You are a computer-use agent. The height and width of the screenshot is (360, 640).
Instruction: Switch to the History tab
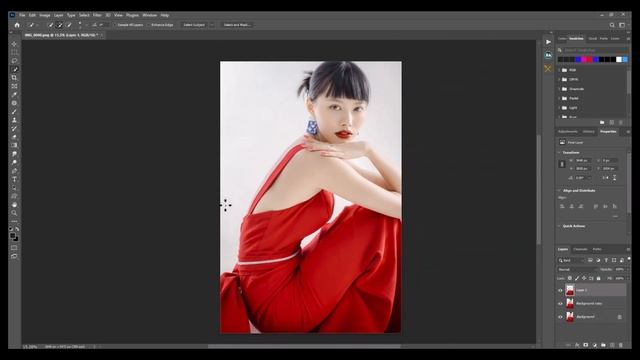coord(589,132)
